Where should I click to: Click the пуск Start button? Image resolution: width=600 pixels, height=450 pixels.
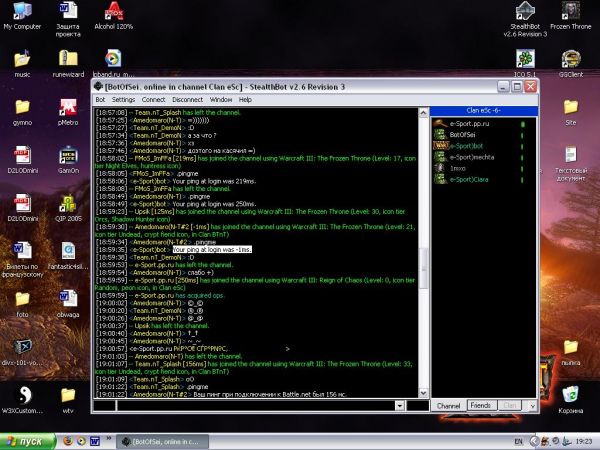[x=25, y=441]
